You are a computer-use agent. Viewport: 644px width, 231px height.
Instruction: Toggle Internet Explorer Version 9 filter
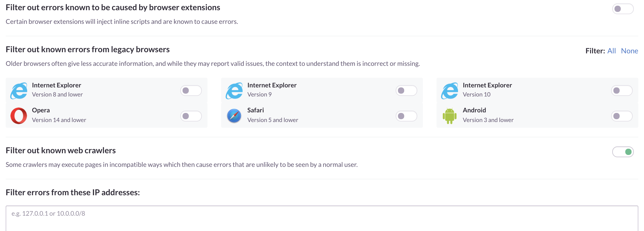406,91
